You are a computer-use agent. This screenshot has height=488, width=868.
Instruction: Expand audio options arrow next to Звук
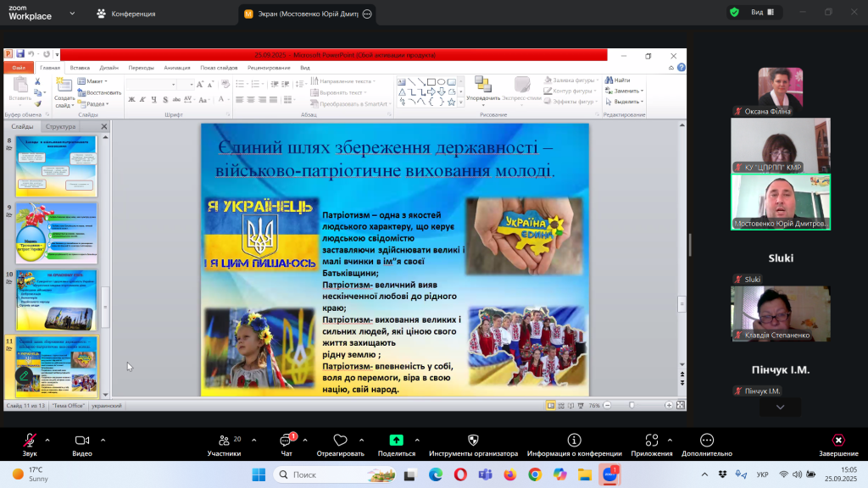tap(47, 440)
